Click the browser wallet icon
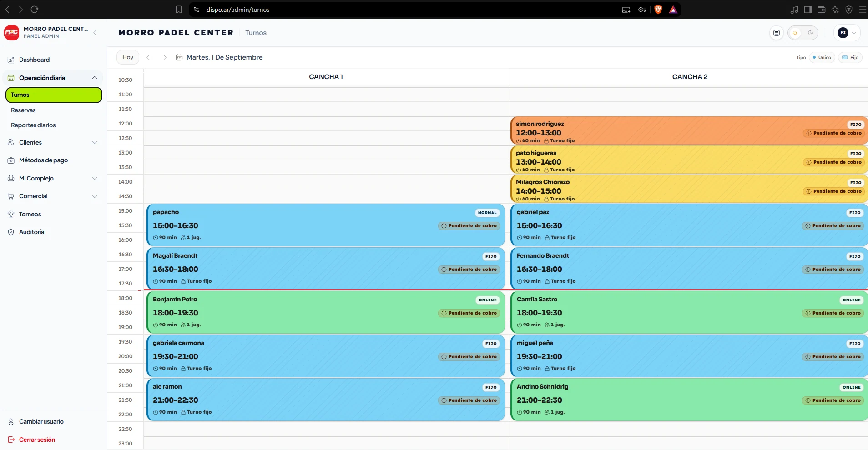Screen dimensions: 868x450 822,10
